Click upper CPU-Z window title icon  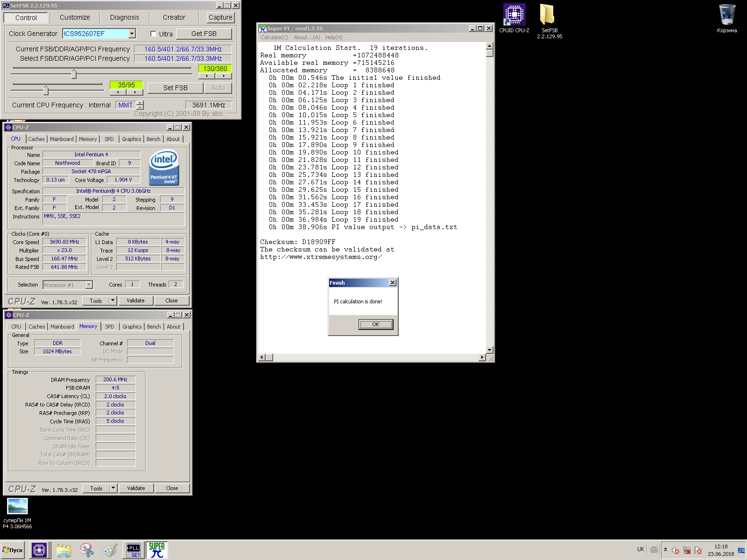pos(8,127)
